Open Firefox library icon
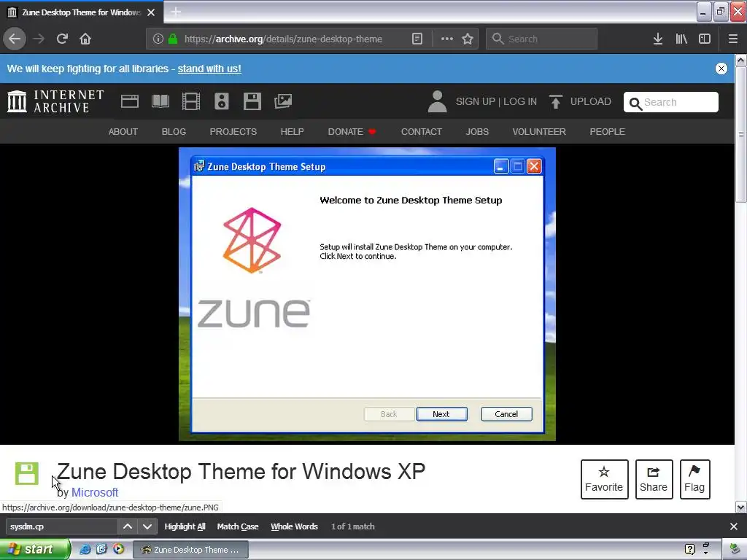The height and width of the screenshot is (560, 747). point(681,39)
